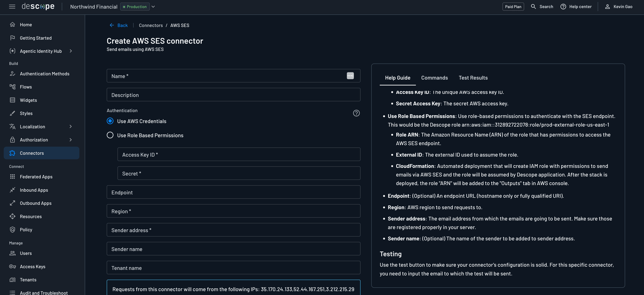
Task: Click the Authentication Methods icon
Action: tap(12, 74)
